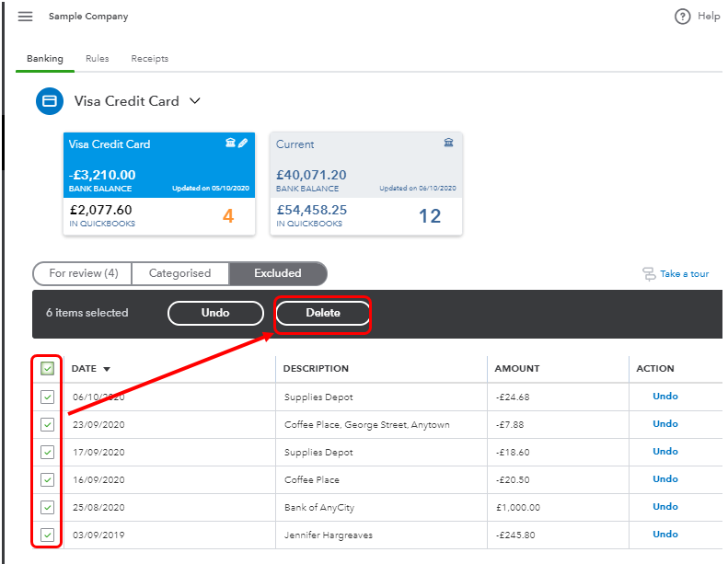Click the Delete button for selected items
This screenshot has width=728, height=564.
pos(323,314)
